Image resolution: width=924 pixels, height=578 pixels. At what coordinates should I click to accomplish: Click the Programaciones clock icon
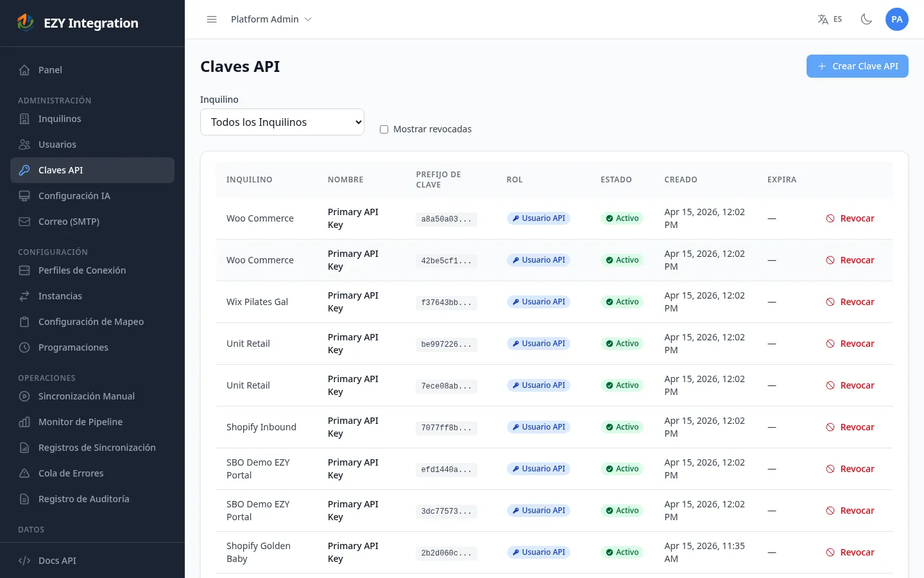click(24, 347)
